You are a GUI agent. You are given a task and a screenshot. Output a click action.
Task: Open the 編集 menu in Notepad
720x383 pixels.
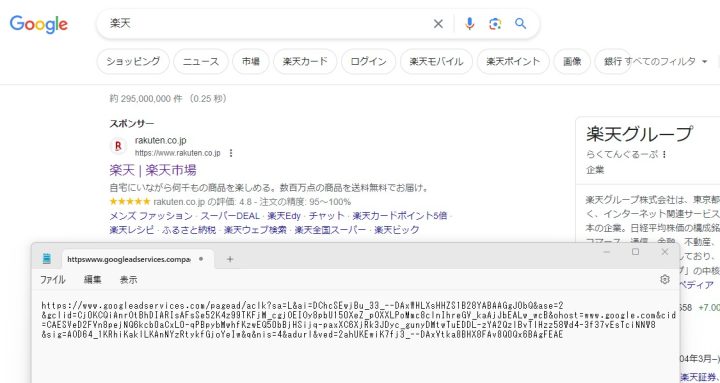(92, 280)
